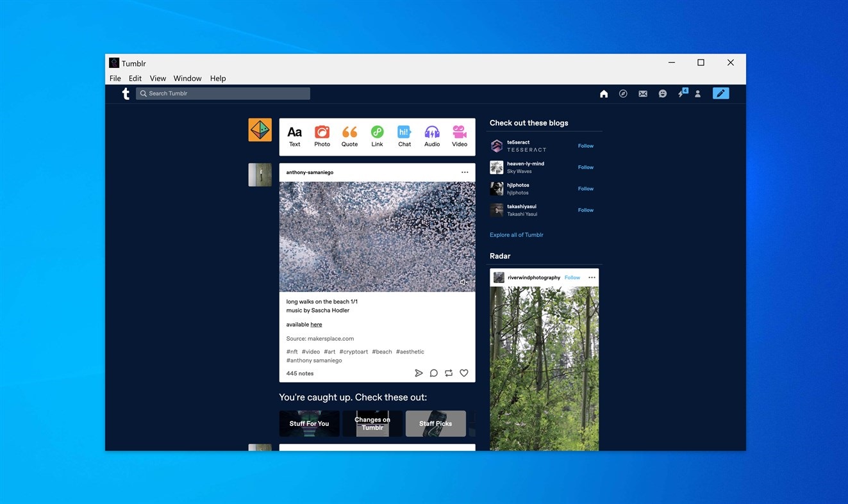The image size is (848, 504).
Task: Follow the takashiyasui blog
Action: pos(586,210)
